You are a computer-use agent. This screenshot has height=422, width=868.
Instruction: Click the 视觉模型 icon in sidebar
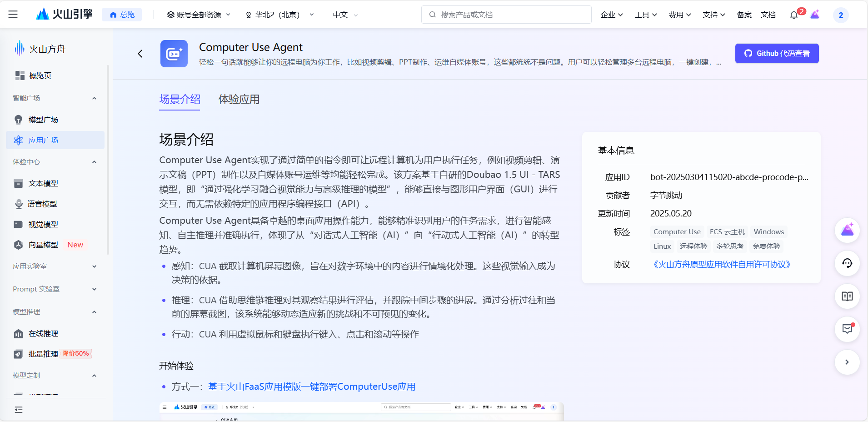(x=18, y=224)
